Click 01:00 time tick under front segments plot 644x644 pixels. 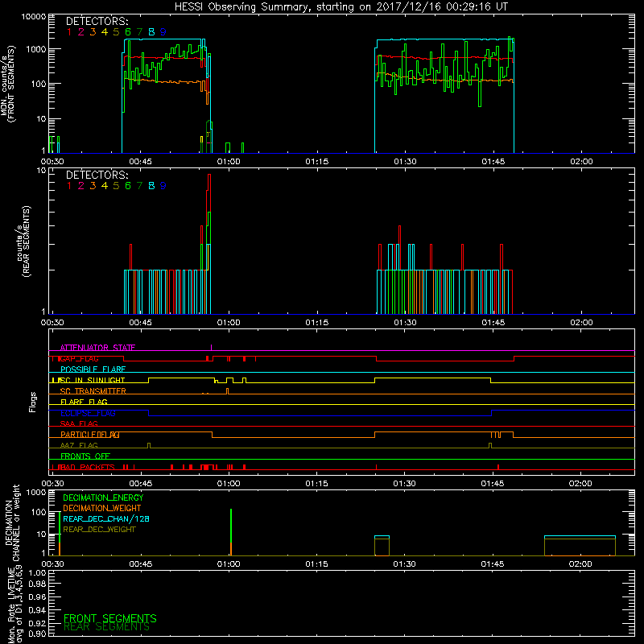(x=229, y=162)
